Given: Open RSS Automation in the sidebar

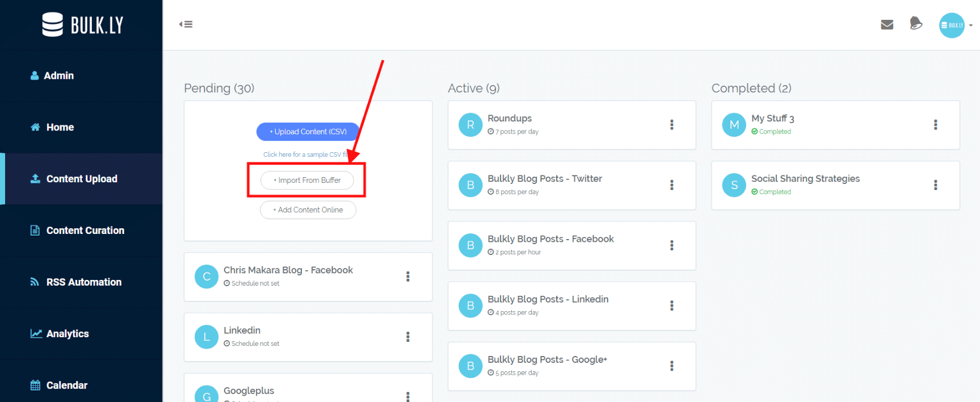Looking at the screenshot, I should point(81,282).
